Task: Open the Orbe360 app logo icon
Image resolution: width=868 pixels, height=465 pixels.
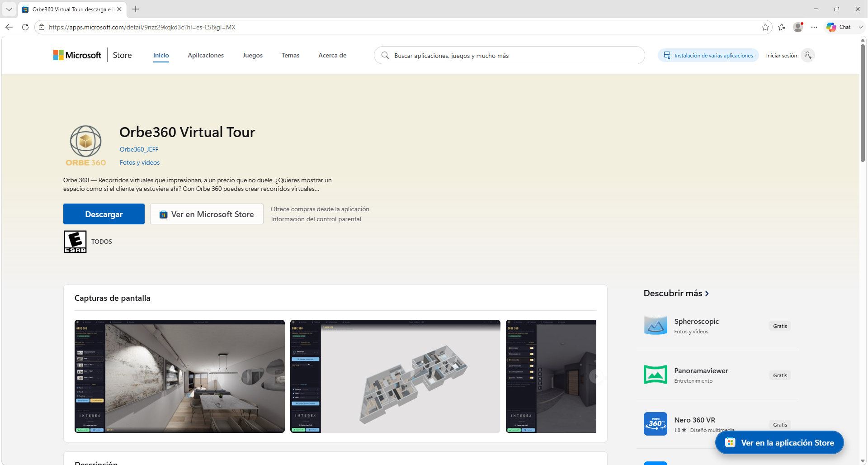Action: point(86,146)
